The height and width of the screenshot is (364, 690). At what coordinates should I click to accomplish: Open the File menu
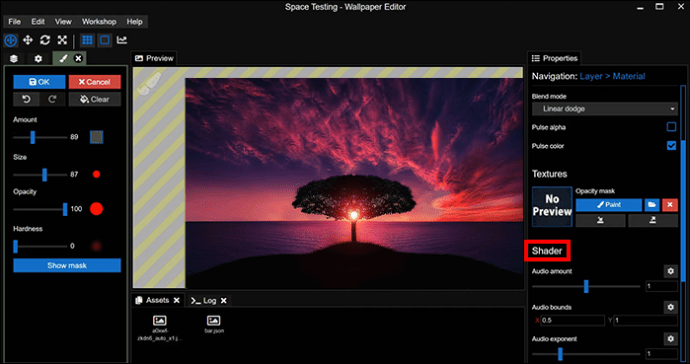coord(14,22)
